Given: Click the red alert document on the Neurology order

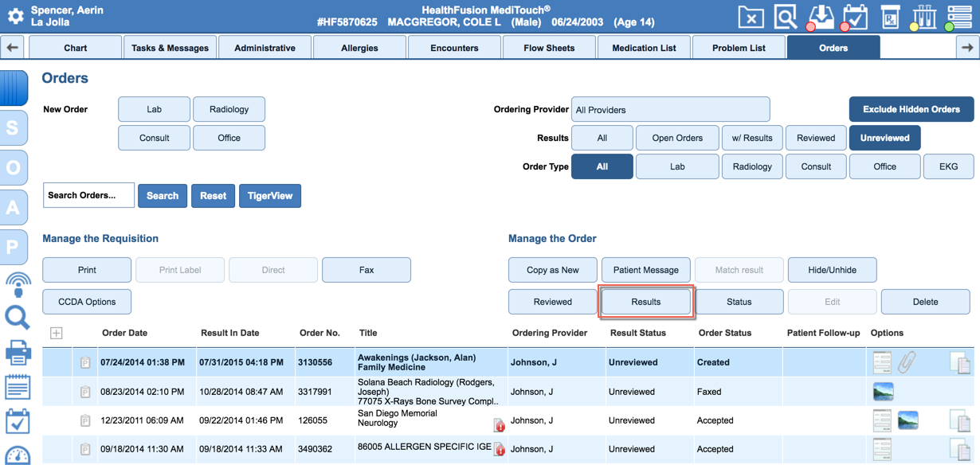Looking at the screenshot, I should [500, 426].
